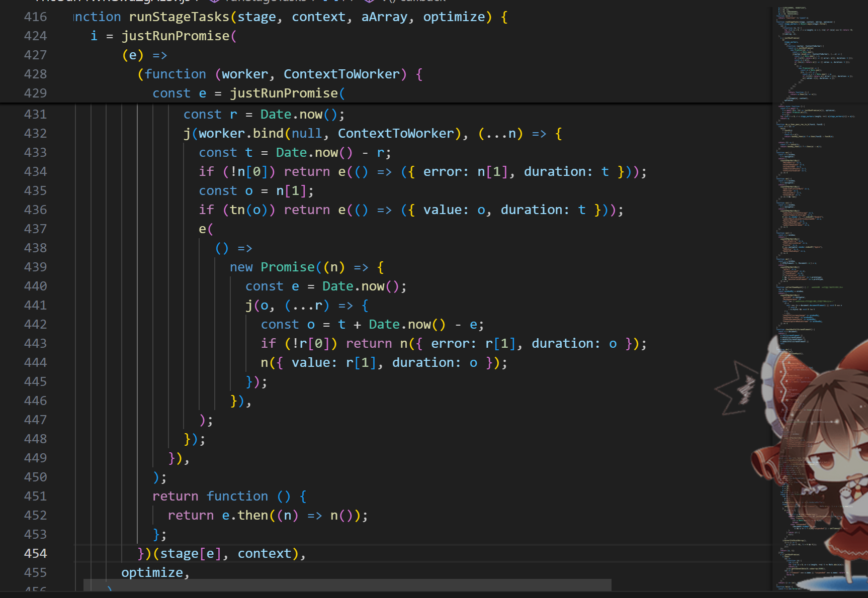Place cursor at 'e(' on line 437
Viewport: 868px width, 598px height.
pos(206,229)
